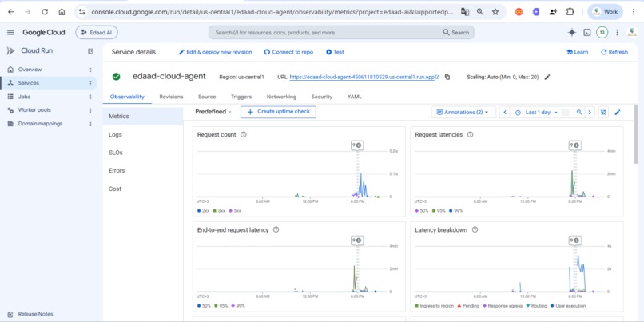Show help for Request latencies chart
The height and width of the screenshot is (322, 644).
pyautogui.click(x=471, y=134)
